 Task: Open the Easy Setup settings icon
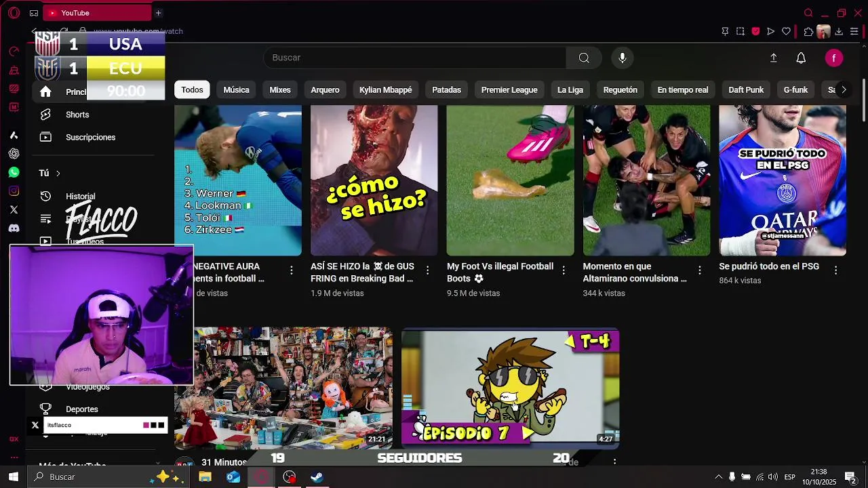(854, 31)
